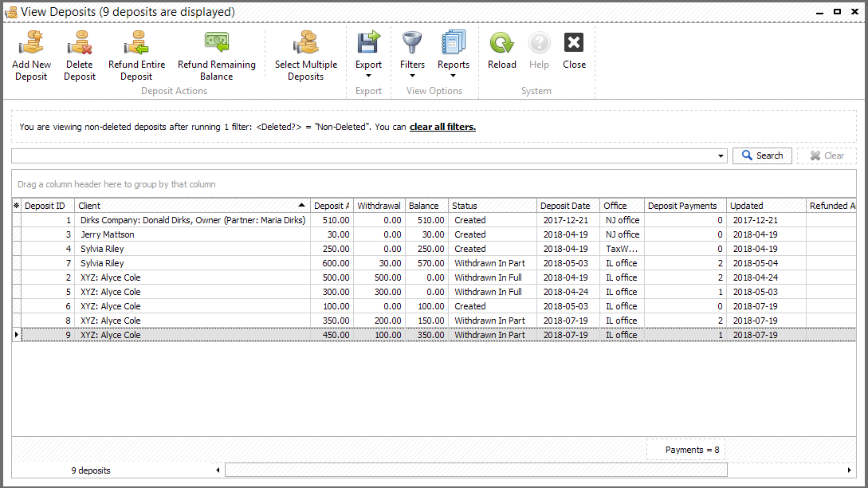Click the first Withdrawn In Full status cell
868x488 pixels.
pyautogui.click(x=492, y=277)
